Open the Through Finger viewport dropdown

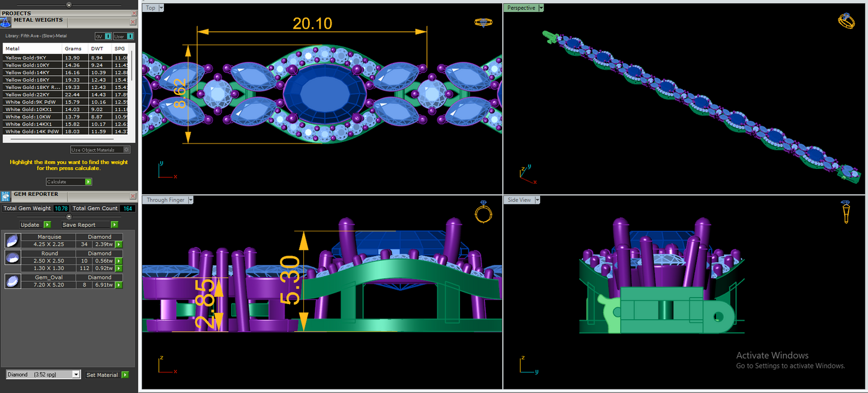[190, 200]
